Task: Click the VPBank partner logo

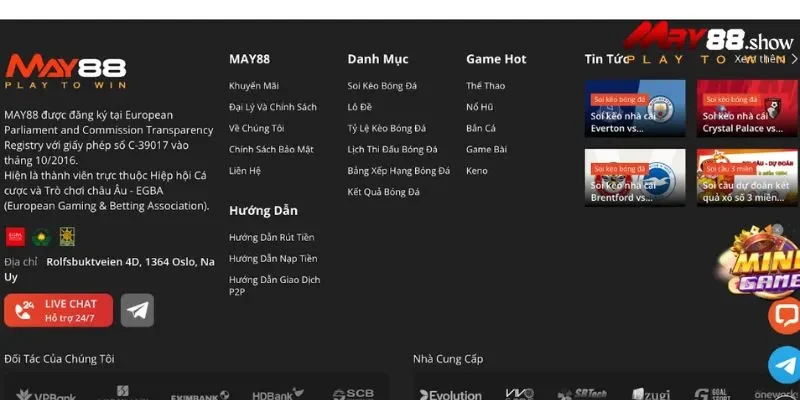Action: [x=50, y=395]
